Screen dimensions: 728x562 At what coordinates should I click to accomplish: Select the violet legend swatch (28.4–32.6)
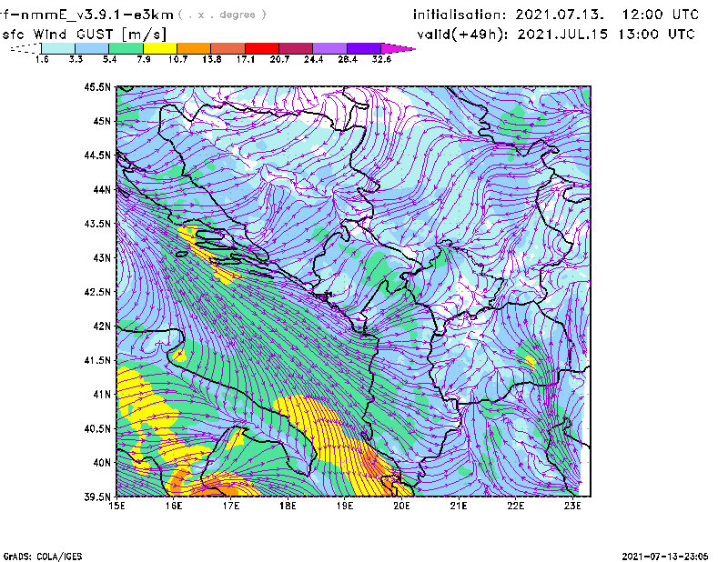pos(363,48)
